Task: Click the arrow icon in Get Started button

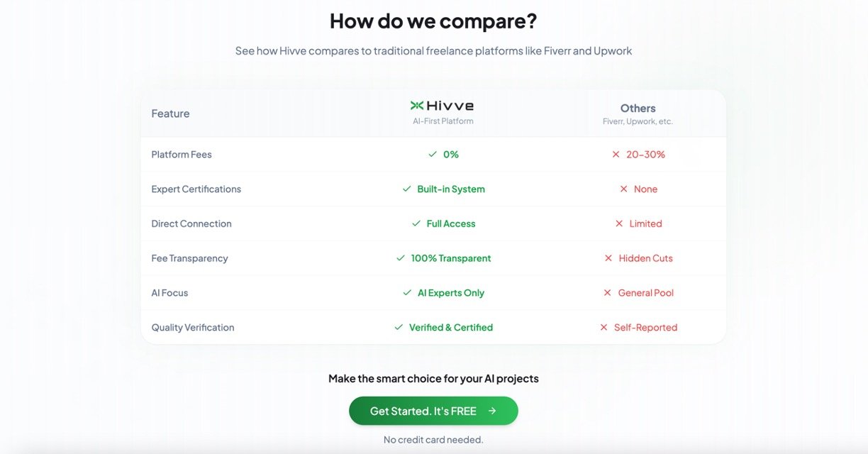Action: (492, 411)
